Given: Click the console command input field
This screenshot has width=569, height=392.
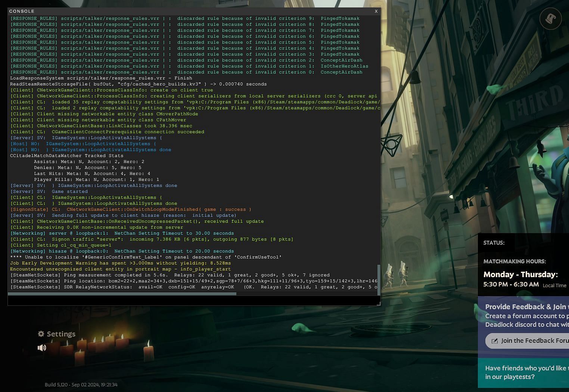Looking at the screenshot, I should tap(193, 300).
